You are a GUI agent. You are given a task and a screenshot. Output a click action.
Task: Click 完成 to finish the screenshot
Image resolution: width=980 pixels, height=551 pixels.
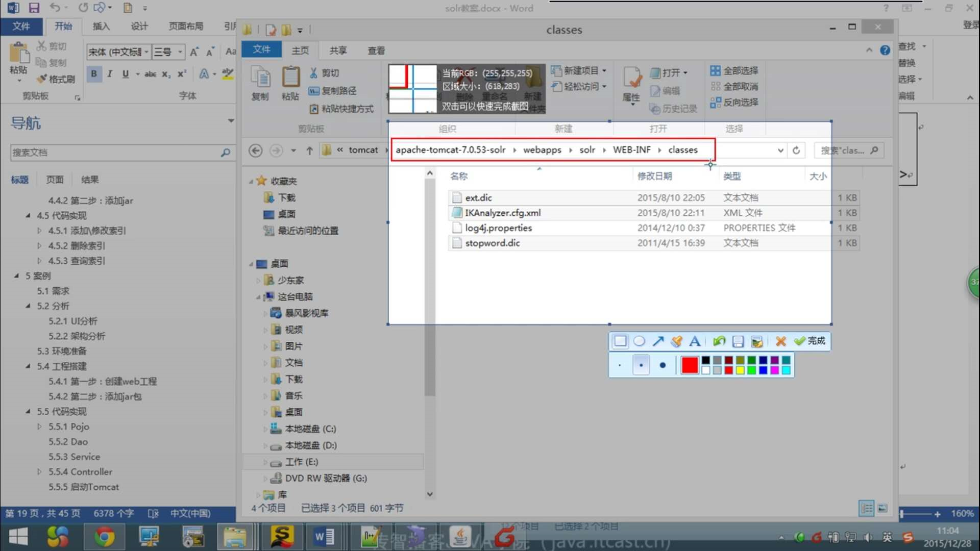[x=810, y=341]
